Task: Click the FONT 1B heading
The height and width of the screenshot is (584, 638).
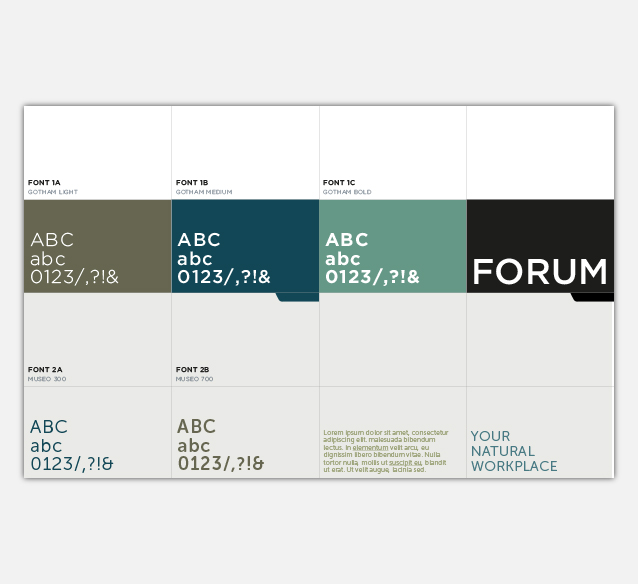Action: point(192,182)
